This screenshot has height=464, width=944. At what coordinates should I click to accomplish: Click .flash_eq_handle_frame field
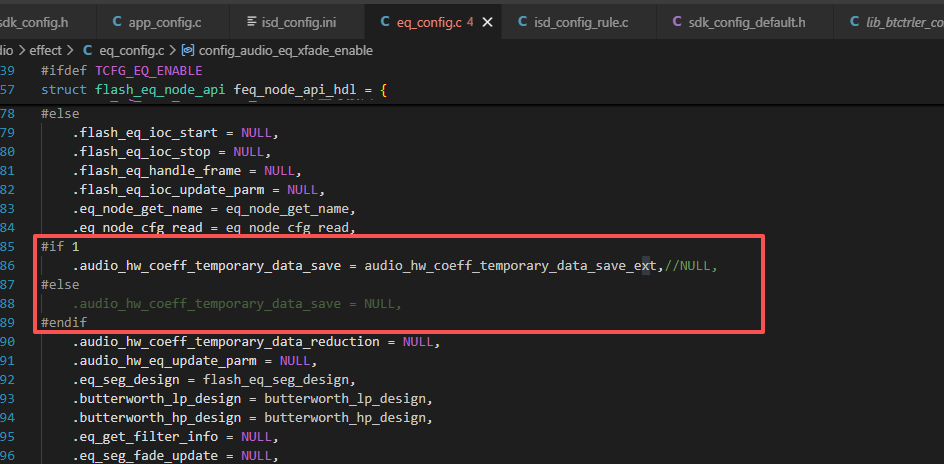[157, 170]
